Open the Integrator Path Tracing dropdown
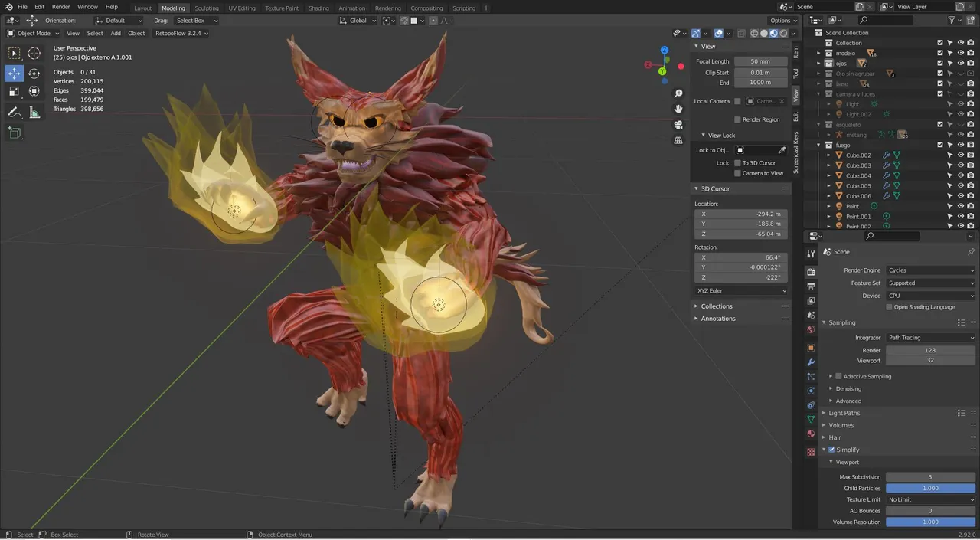This screenshot has width=980, height=540. coord(931,338)
